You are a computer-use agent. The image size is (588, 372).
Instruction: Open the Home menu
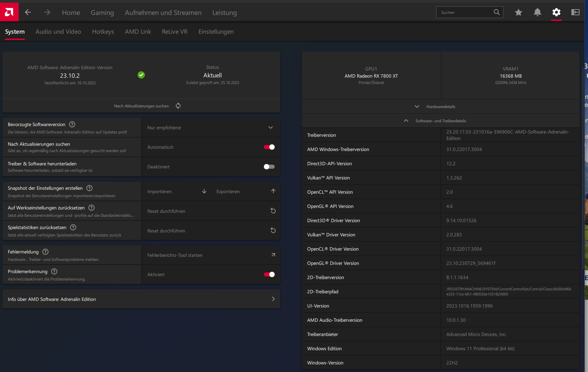coord(71,13)
